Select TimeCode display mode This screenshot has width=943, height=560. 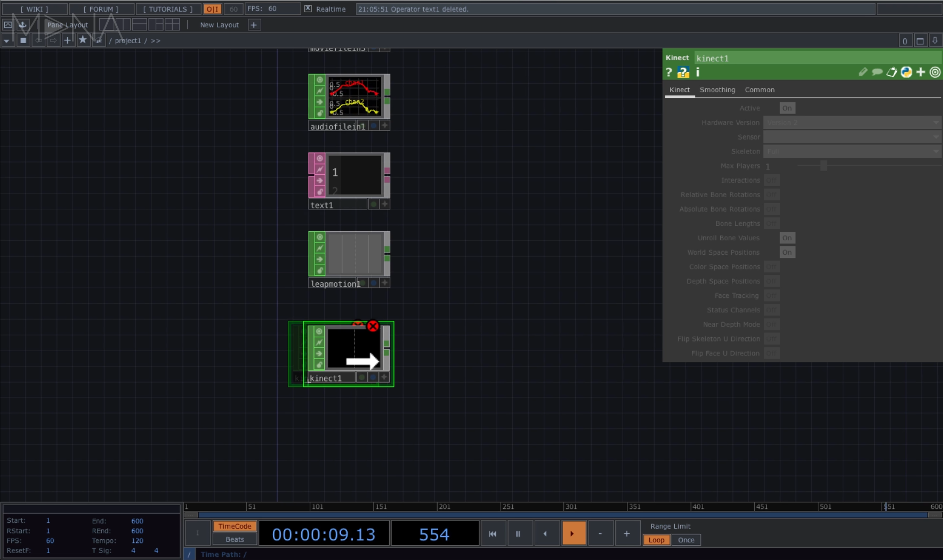235,526
